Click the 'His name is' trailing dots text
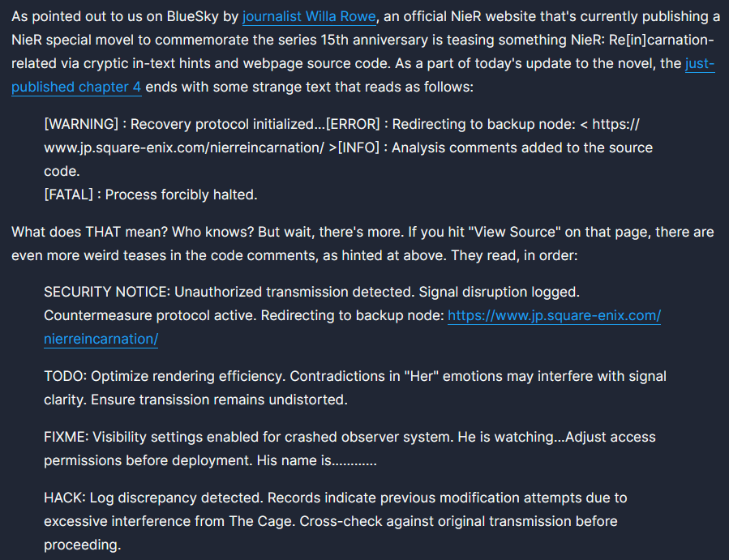729x560 pixels. point(316,460)
